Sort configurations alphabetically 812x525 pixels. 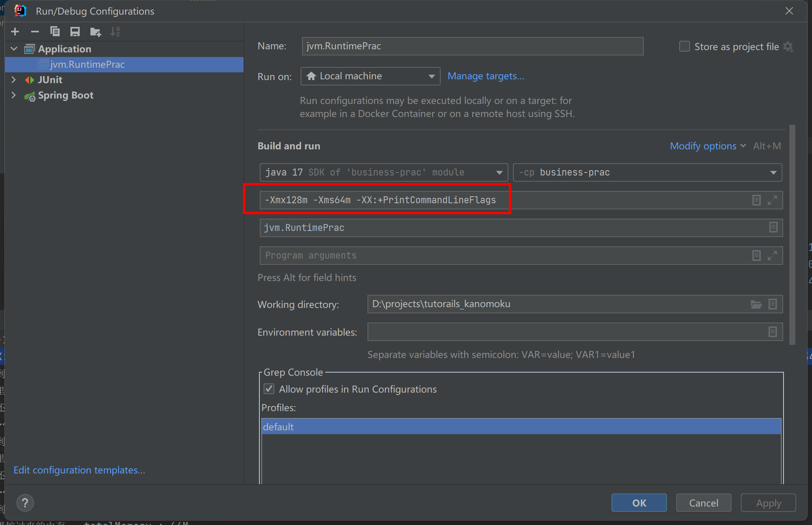pyautogui.click(x=115, y=32)
